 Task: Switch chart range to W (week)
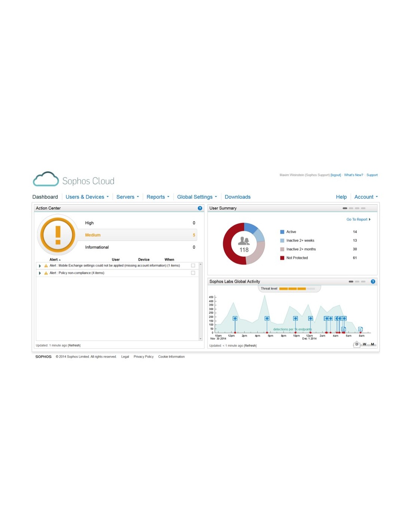click(364, 344)
